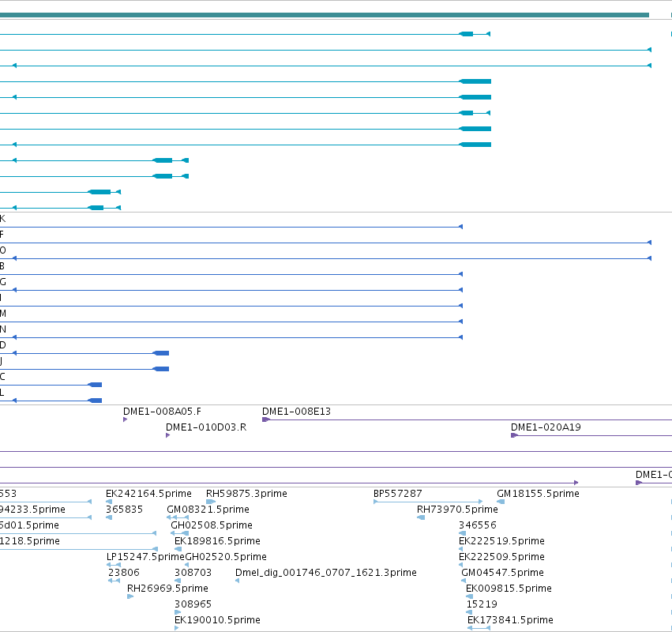
Task: Click the RH26969.5prime EST label
Action: pos(167,589)
